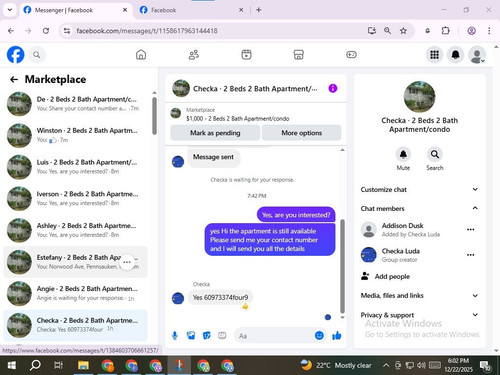Open the account profile avatar menu
The width and height of the screenshot is (500, 375).
(x=477, y=55)
